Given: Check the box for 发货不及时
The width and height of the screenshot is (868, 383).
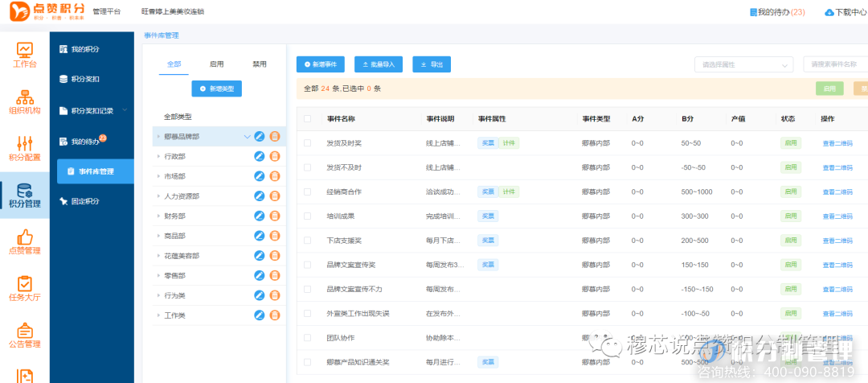Looking at the screenshot, I should (x=307, y=167).
